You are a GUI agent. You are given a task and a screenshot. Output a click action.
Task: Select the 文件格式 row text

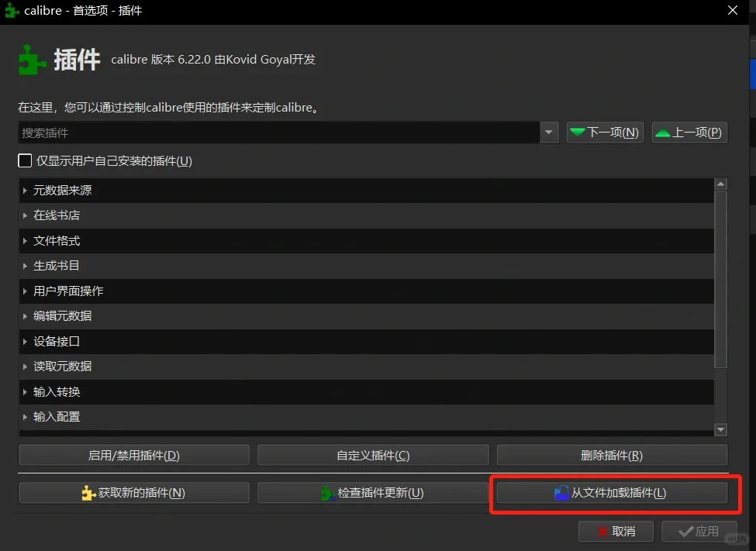point(57,240)
